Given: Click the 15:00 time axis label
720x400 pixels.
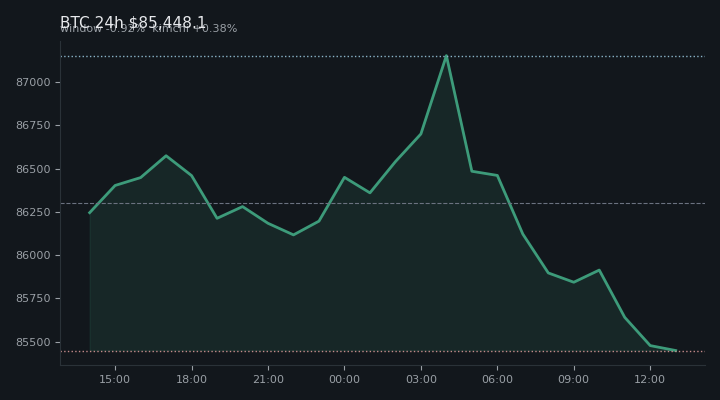Looking at the screenshot, I should (x=115, y=379).
